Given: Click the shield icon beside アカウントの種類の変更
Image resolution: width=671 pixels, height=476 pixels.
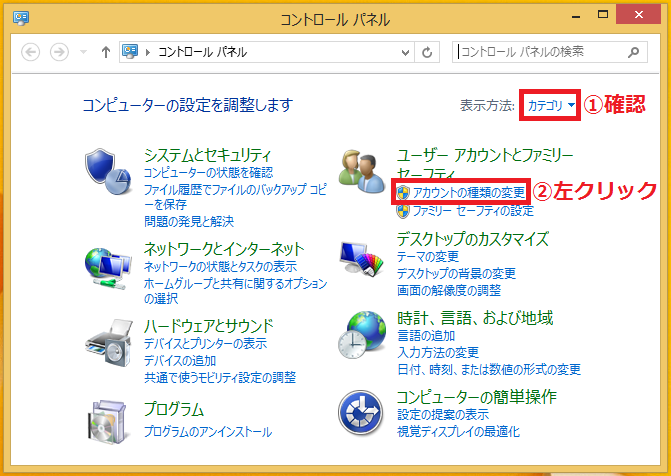Looking at the screenshot, I should [x=403, y=193].
